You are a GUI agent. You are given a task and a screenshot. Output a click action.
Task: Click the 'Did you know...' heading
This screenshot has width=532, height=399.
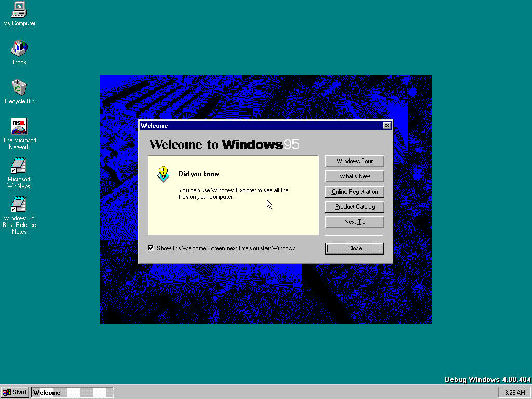pyautogui.click(x=202, y=174)
